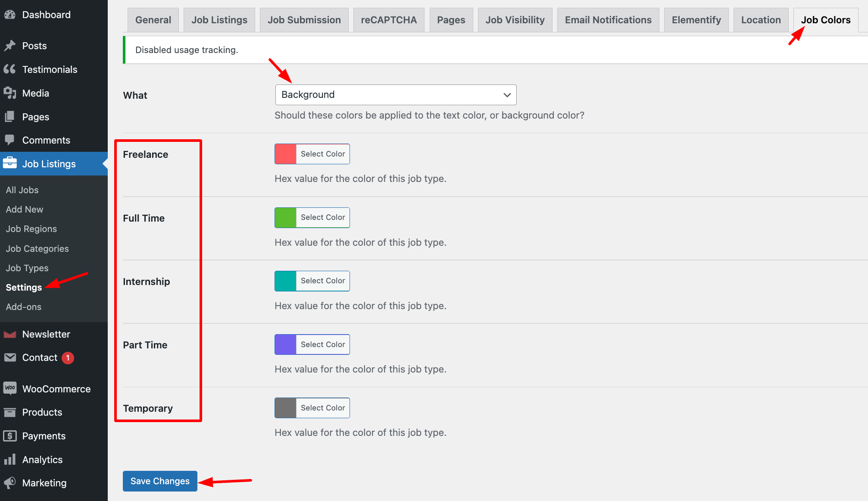The image size is (868, 501).
Task: Switch to the Email Notifications tab
Action: click(608, 19)
